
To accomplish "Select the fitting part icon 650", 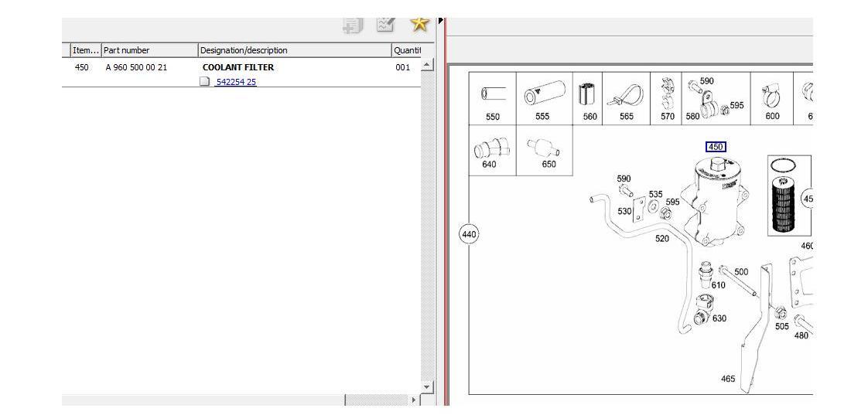I will [x=545, y=148].
